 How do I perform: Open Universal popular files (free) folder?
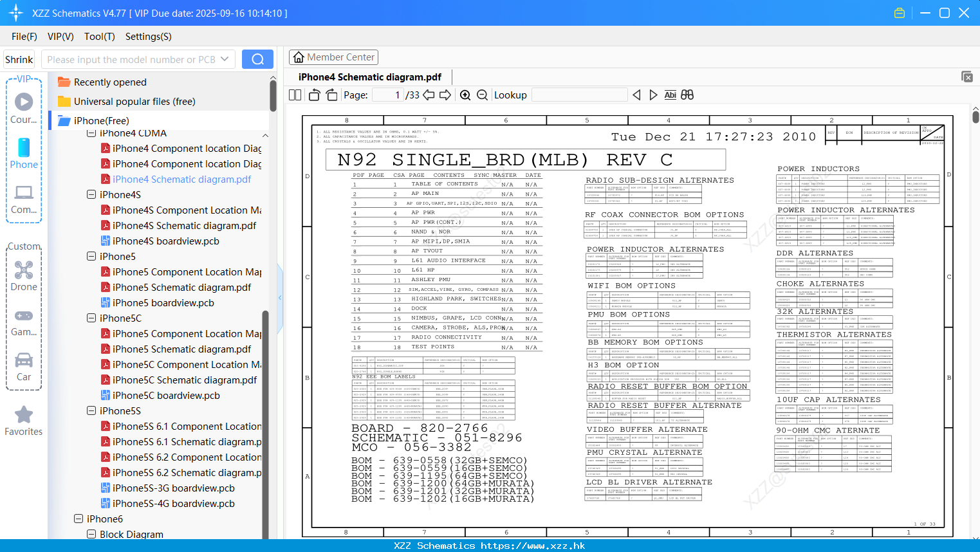(x=127, y=102)
